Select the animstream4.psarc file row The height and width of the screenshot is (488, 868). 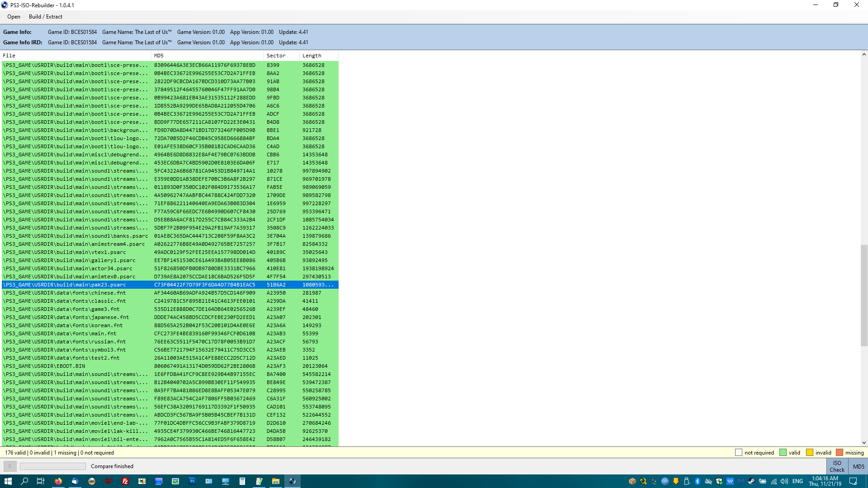pyautogui.click(x=170, y=244)
